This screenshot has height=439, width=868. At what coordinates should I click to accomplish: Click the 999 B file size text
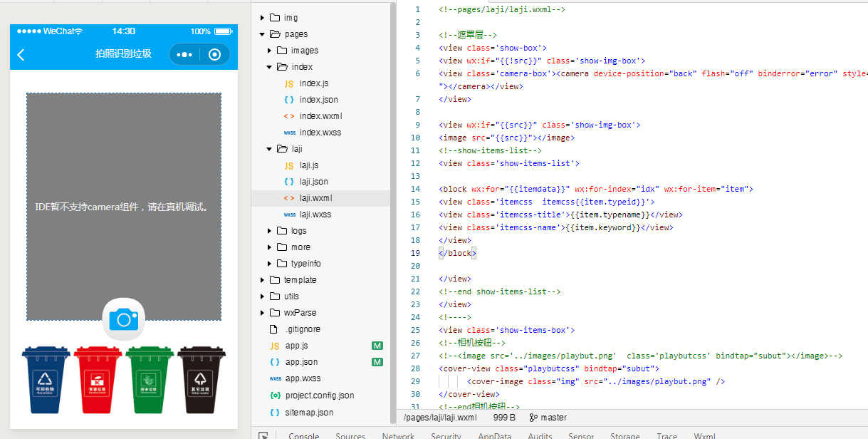point(504,418)
